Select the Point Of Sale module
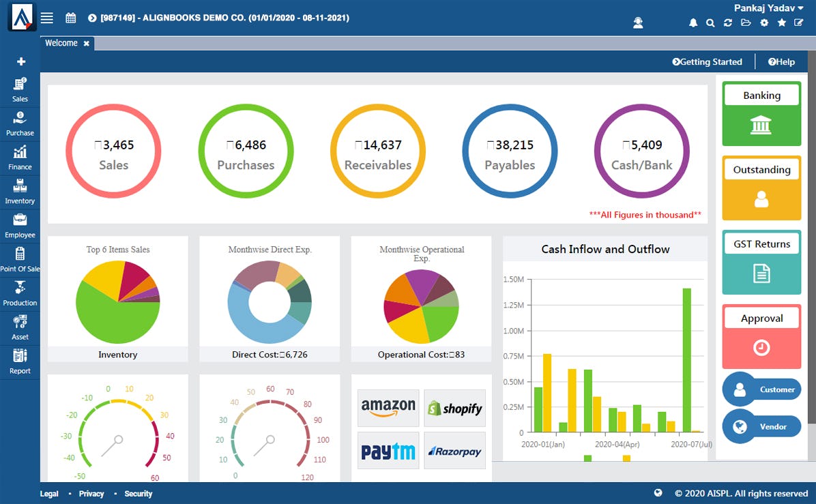The image size is (816, 504). pyautogui.click(x=20, y=258)
